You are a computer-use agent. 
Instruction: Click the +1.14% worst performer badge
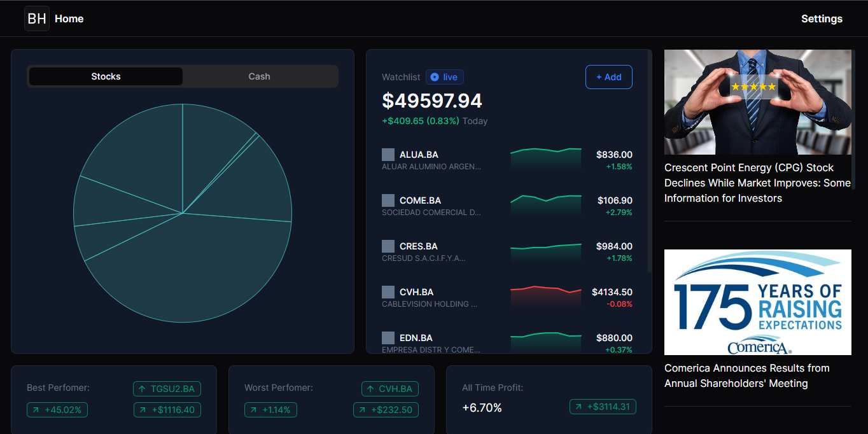click(x=270, y=410)
